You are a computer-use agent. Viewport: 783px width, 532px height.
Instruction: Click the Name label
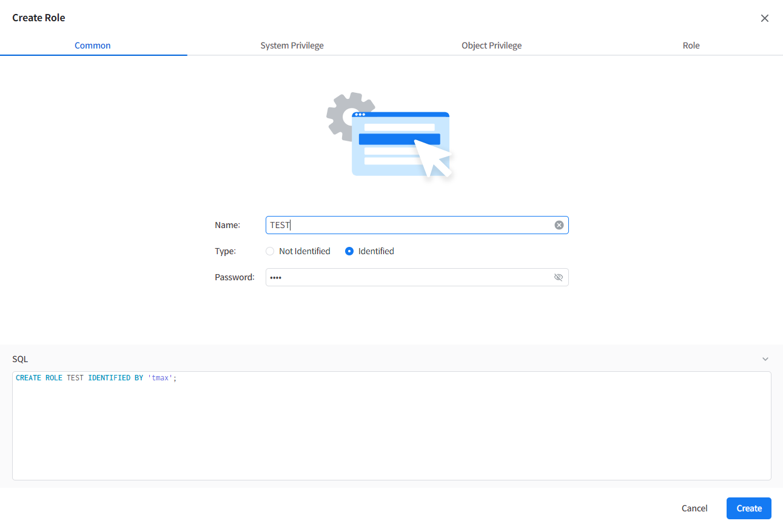tap(227, 225)
